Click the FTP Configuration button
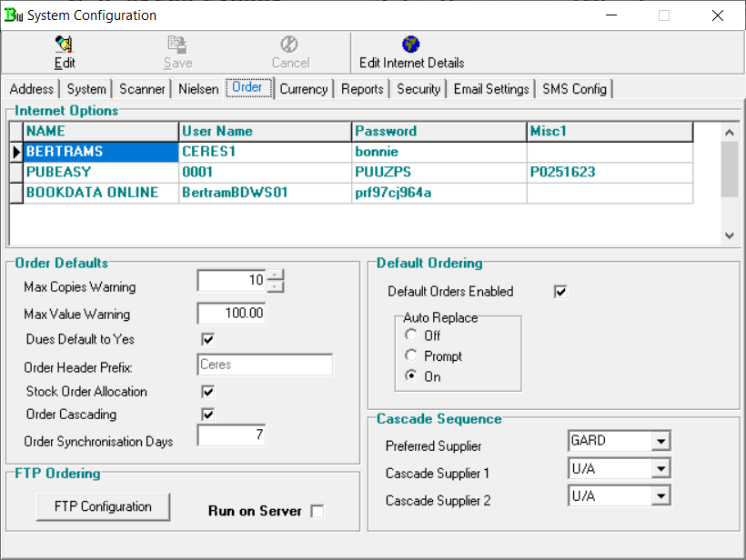This screenshot has width=746, height=560. [103, 506]
